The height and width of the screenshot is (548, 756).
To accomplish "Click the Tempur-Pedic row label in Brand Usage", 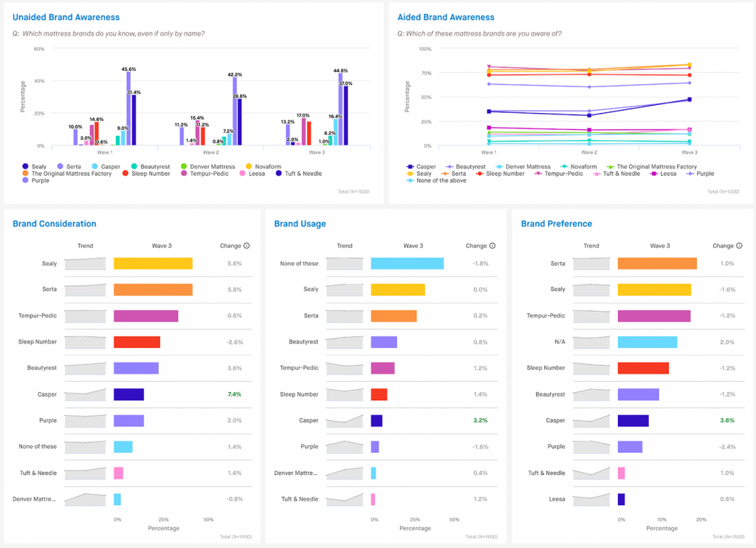I will (299, 368).
